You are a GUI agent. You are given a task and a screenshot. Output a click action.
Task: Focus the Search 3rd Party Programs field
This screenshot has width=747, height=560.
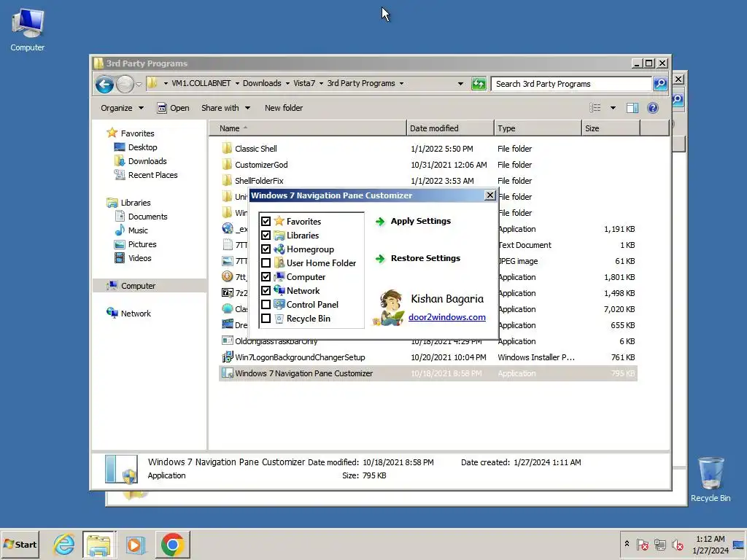pyautogui.click(x=572, y=84)
